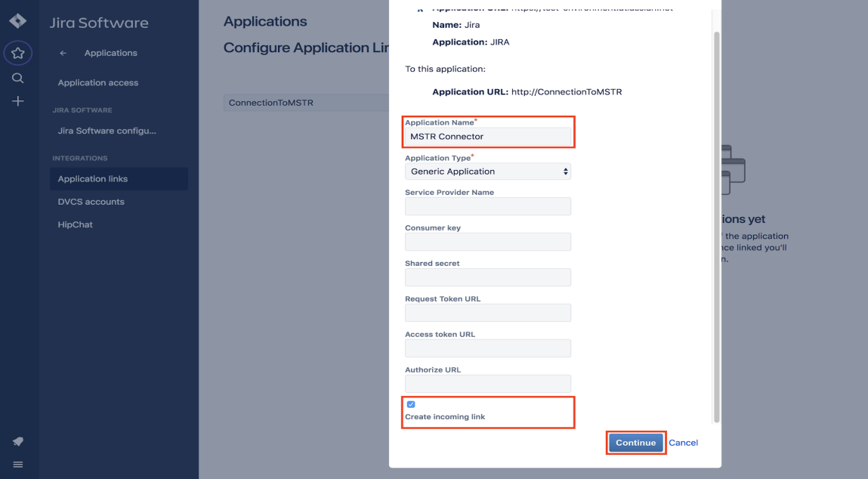The width and height of the screenshot is (868, 479).
Task: Focus the Consumer key input field
Action: 488,242
